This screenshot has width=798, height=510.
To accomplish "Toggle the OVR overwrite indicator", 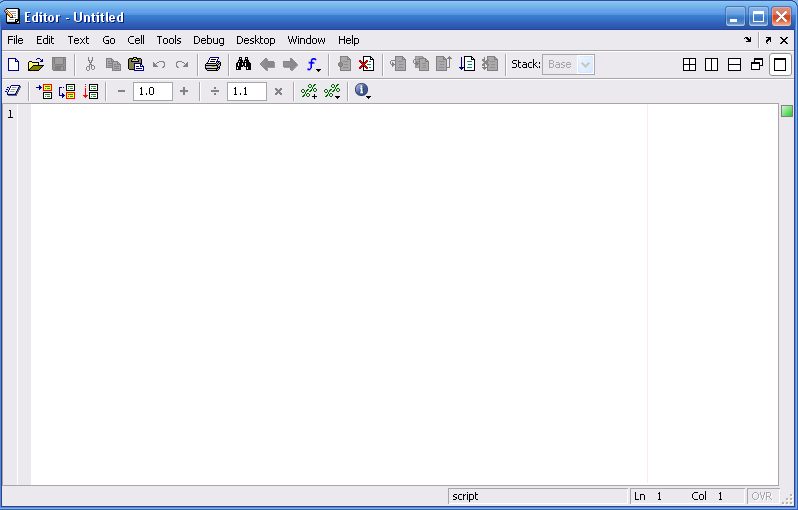I will coord(761,496).
